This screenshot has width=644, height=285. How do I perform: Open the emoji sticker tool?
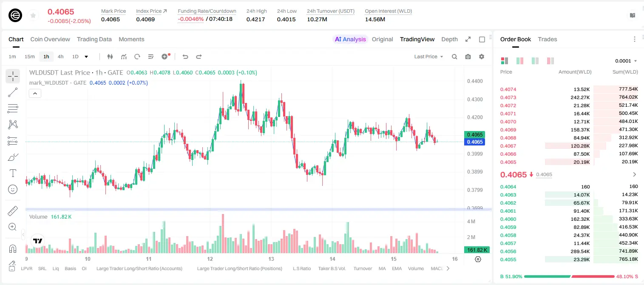click(x=13, y=189)
